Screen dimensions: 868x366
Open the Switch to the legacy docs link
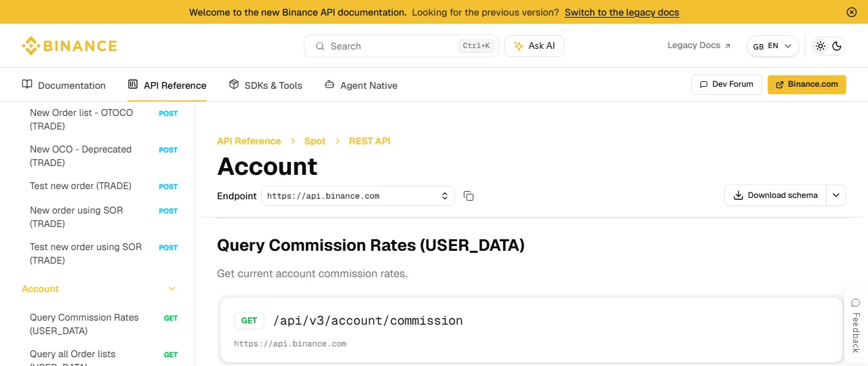(x=622, y=12)
